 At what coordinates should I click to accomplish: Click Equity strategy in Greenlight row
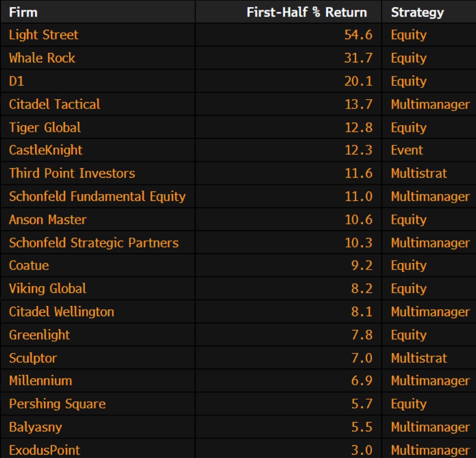pos(409,335)
